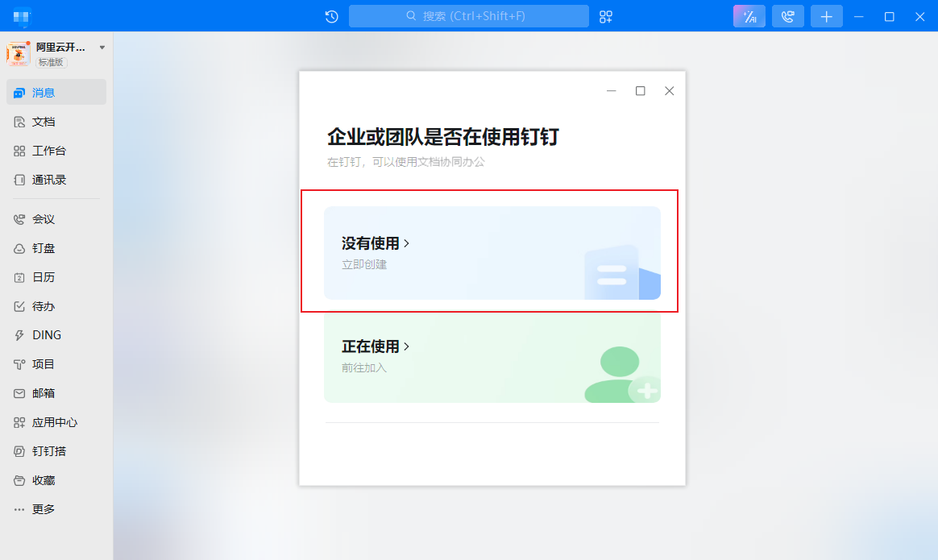This screenshot has height=560, width=938.
Task: Start a call via the phone button
Action: [x=788, y=16]
